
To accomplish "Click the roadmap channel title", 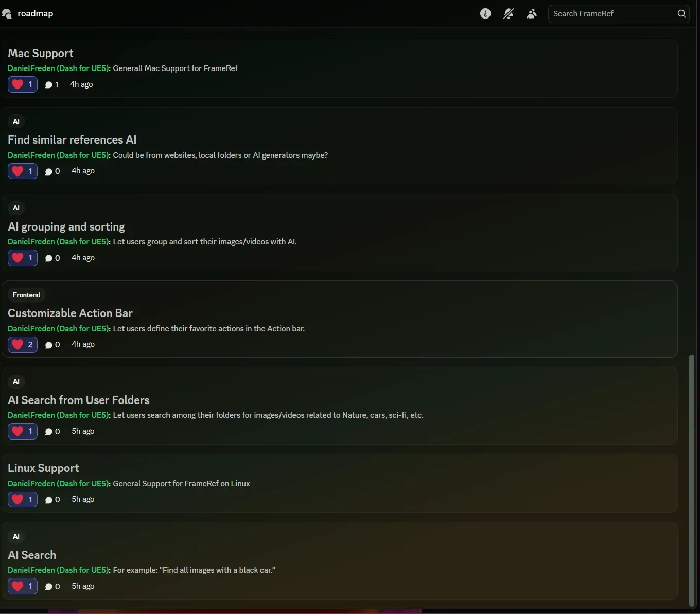I will 36,14.
